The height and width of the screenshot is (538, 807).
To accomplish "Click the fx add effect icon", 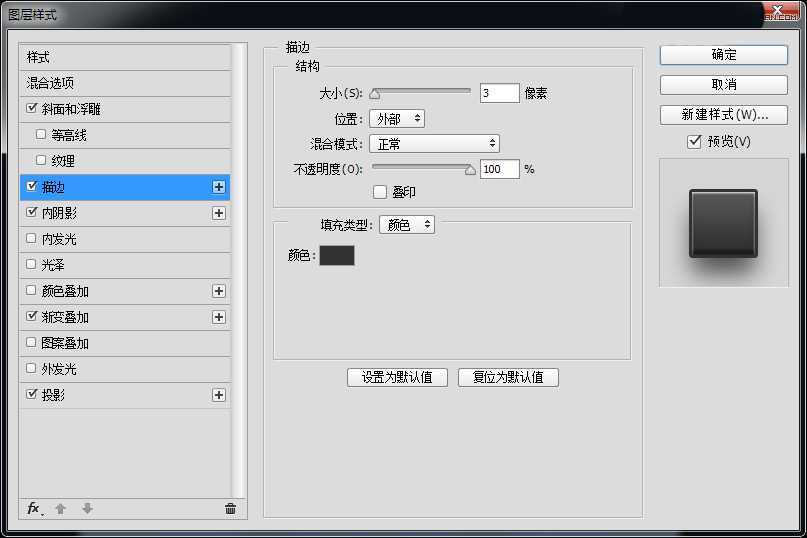I will tap(33, 509).
